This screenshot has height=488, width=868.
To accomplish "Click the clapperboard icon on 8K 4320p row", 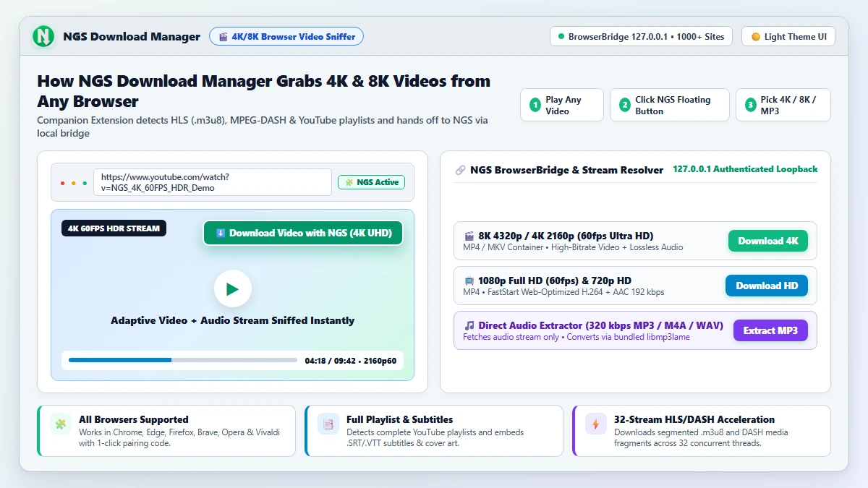I will click(469, 236).
